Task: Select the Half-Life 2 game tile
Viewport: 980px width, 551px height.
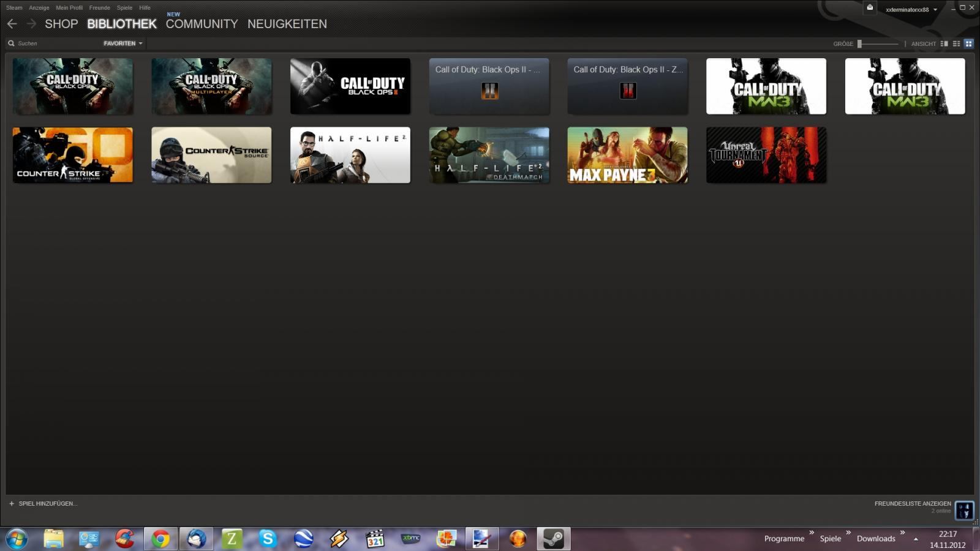Action: pos(350,155)
